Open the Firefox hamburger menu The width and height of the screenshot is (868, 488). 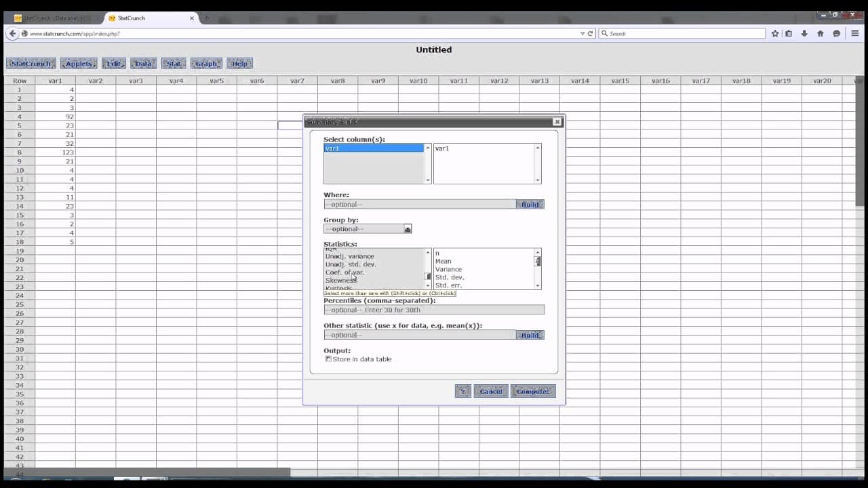tap(854, 33)
